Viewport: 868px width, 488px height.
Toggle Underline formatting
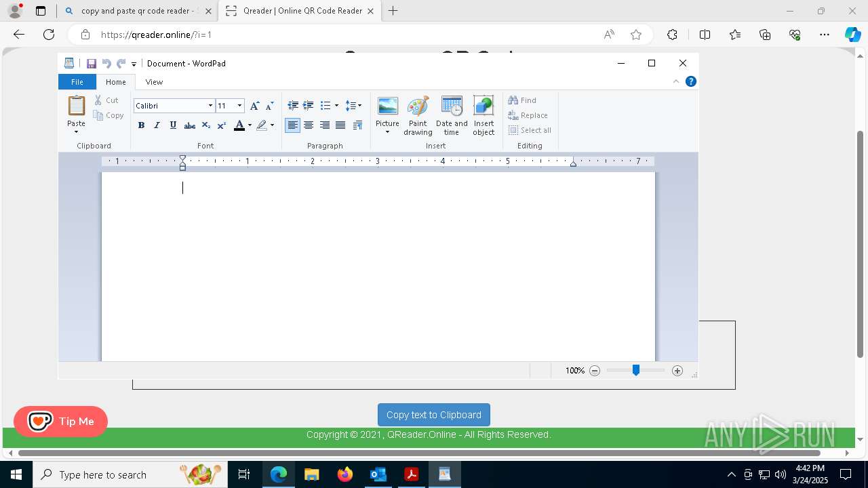173,125
